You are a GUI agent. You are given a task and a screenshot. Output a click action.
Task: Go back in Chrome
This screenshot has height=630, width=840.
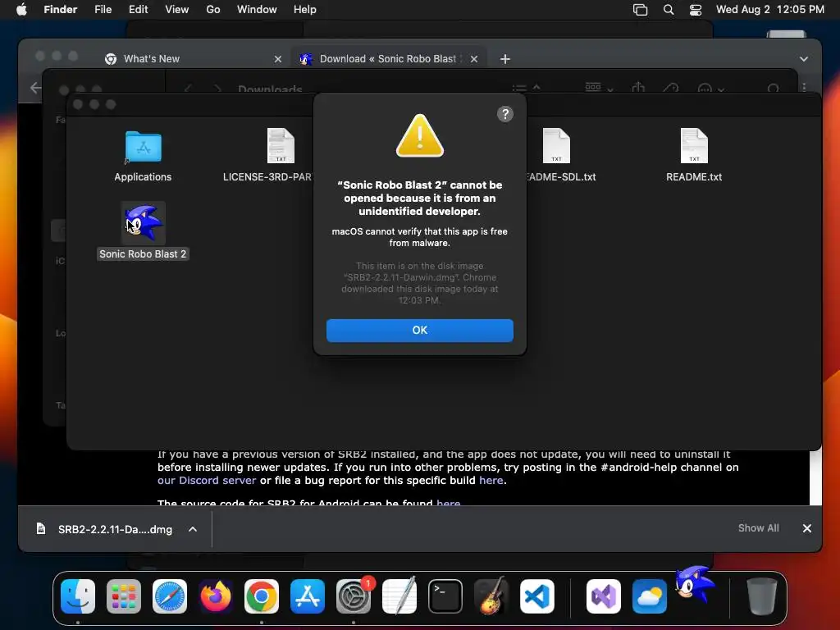(35, 87)
